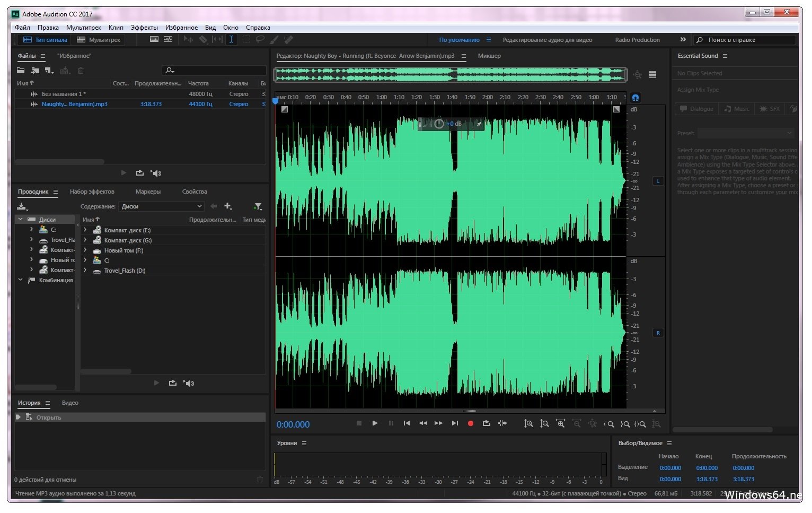This screenshot has height=513, width=812.
Task: Toggle right channel R enable button
Action: tap(658, 333)
